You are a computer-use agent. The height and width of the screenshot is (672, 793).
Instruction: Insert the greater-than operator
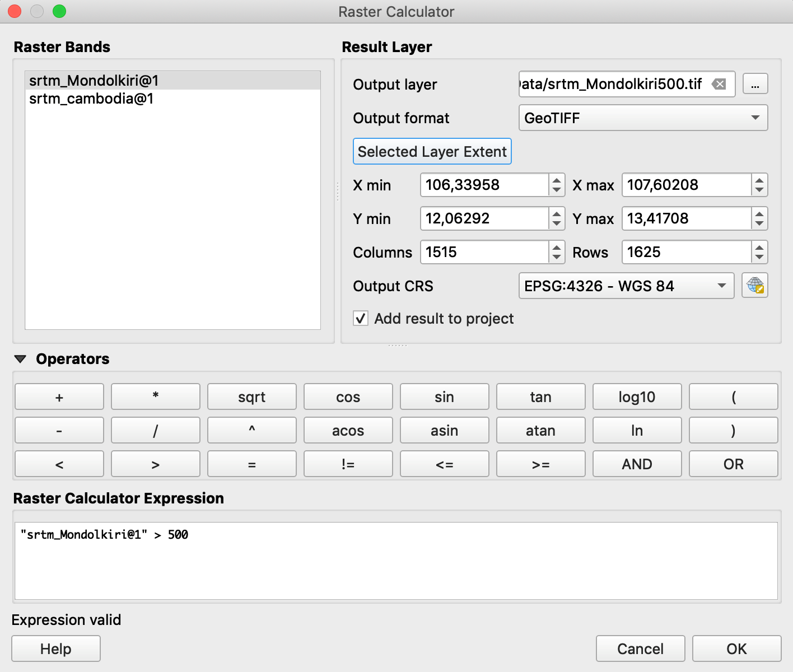155,464
